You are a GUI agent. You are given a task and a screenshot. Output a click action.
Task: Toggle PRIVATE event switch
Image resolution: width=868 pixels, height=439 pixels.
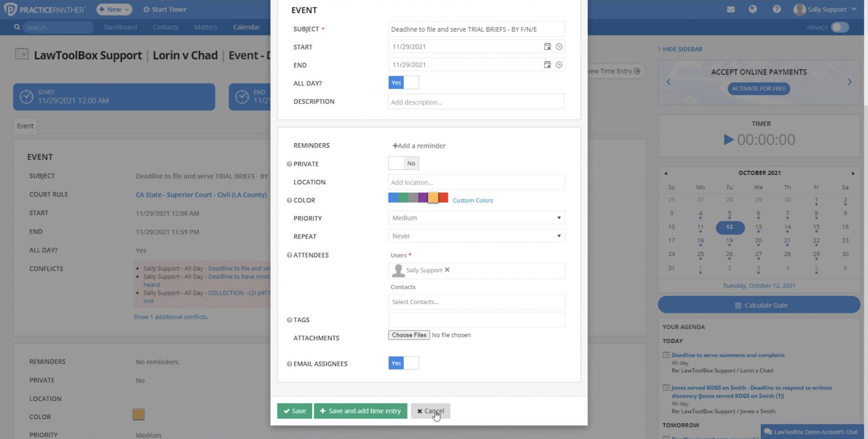click(x=403, y=163)
